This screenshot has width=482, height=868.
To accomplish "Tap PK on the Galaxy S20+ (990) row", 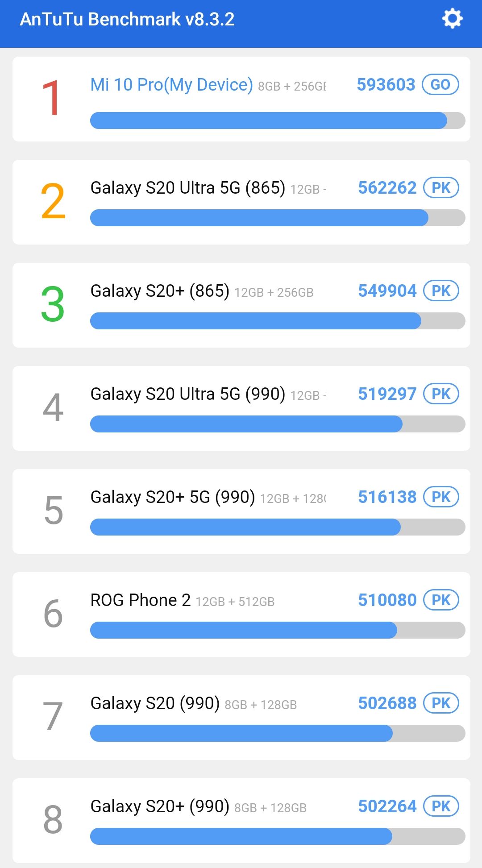I will pos(441,806).
